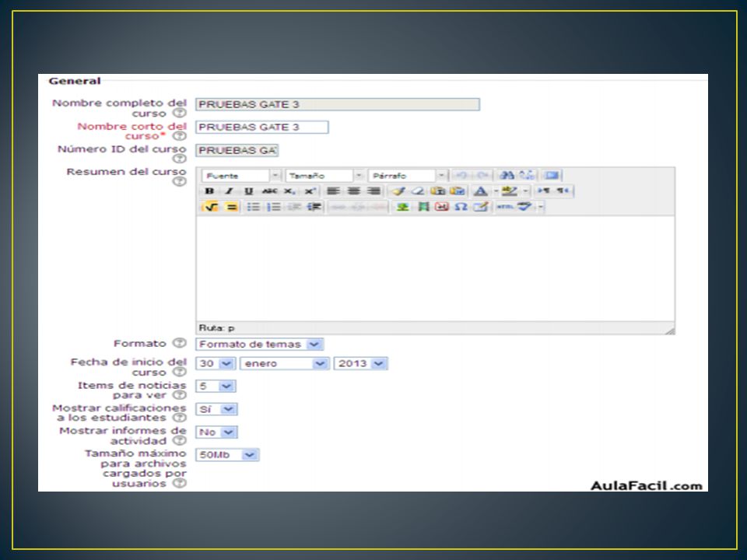Viewport: 747px width, 560px height.
Task: Set left-to-right text direction
Action: (543, 191)
